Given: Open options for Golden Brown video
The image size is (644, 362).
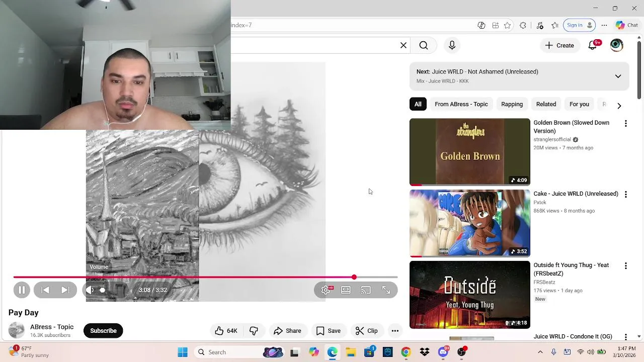Looking at the screenshot, I should tap(626, 124).
